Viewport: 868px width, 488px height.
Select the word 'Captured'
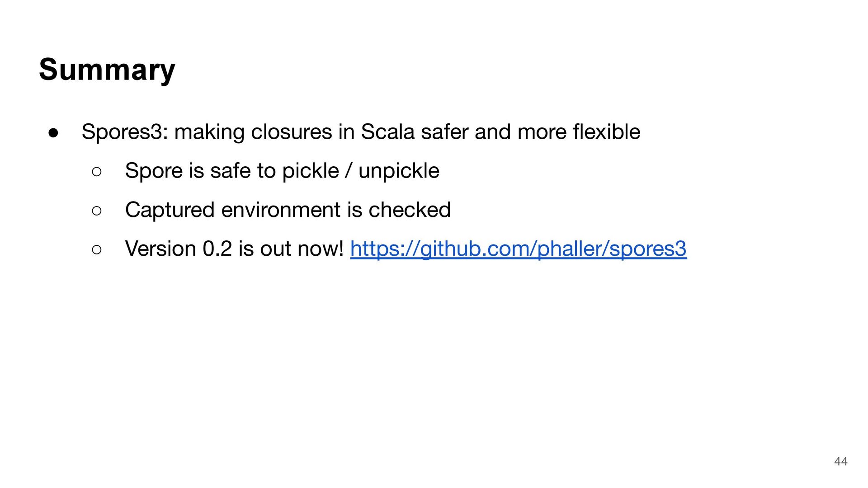(170, 211)
